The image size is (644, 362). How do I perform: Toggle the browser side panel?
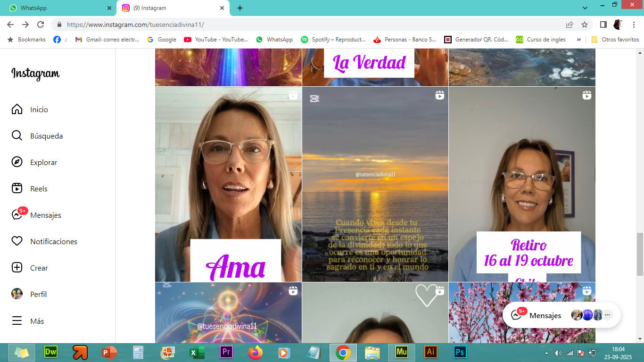(x=603, y=25)
